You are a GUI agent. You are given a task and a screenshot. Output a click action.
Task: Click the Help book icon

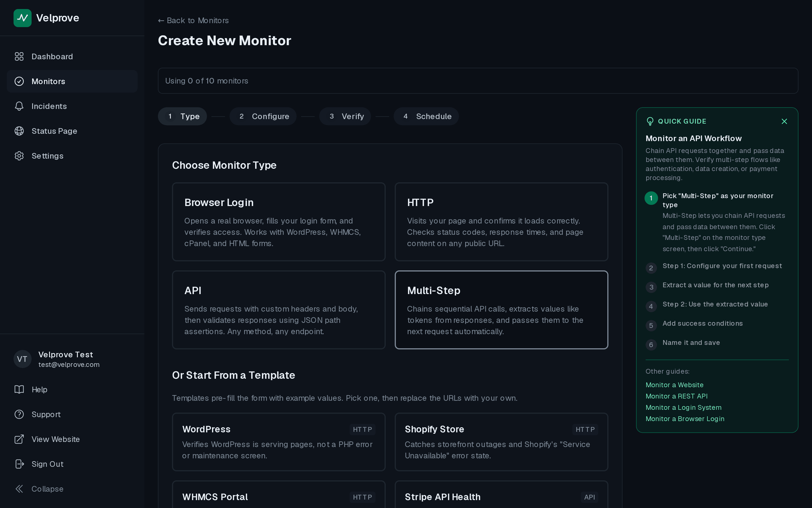click(19, 389)
